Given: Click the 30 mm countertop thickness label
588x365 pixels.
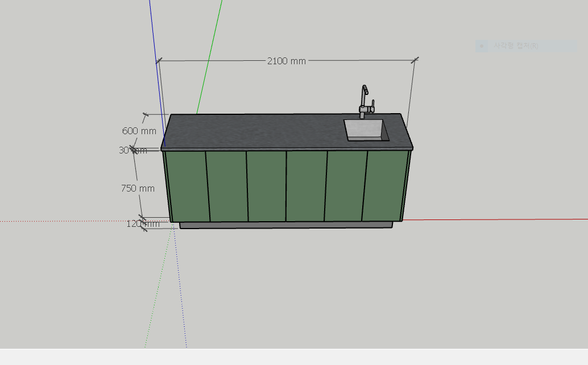Looking at the screenshot, I should click(x=132, y=150).
